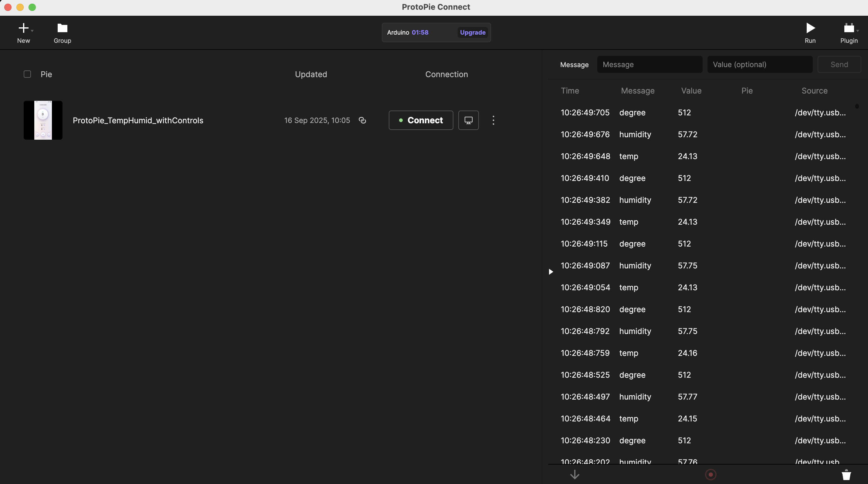The width and height of the screenshot is (868, 484).
Task: Sort by the Updated column header
Action: (311, 74)
